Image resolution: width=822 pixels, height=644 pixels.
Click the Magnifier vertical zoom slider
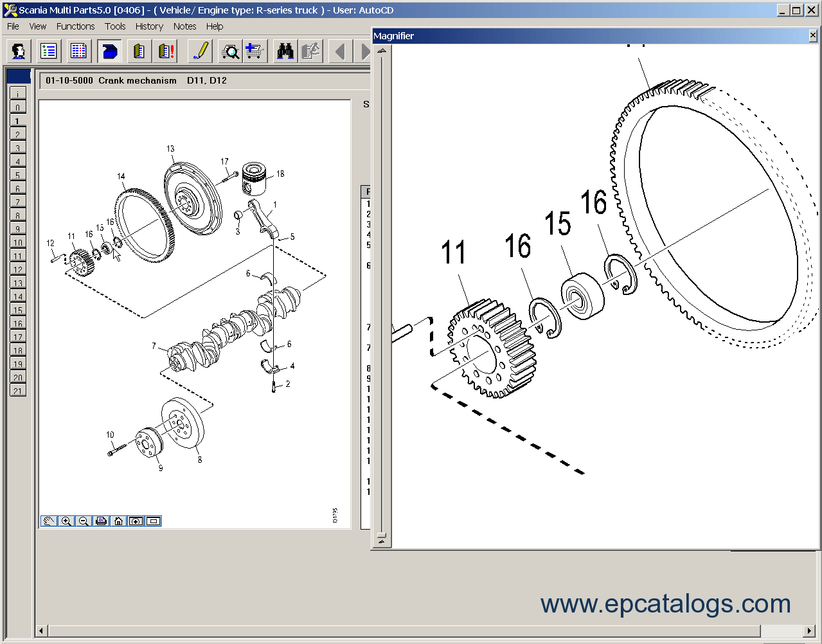[382, 533]
